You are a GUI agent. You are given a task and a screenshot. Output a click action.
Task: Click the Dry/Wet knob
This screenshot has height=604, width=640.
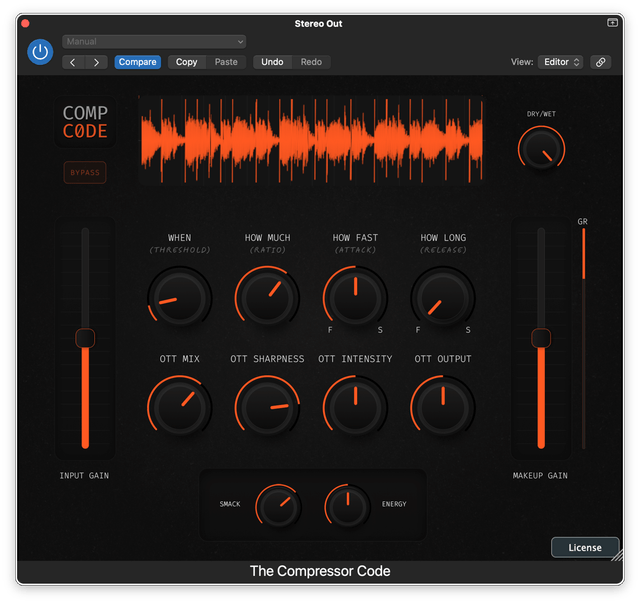pos(541,150)
